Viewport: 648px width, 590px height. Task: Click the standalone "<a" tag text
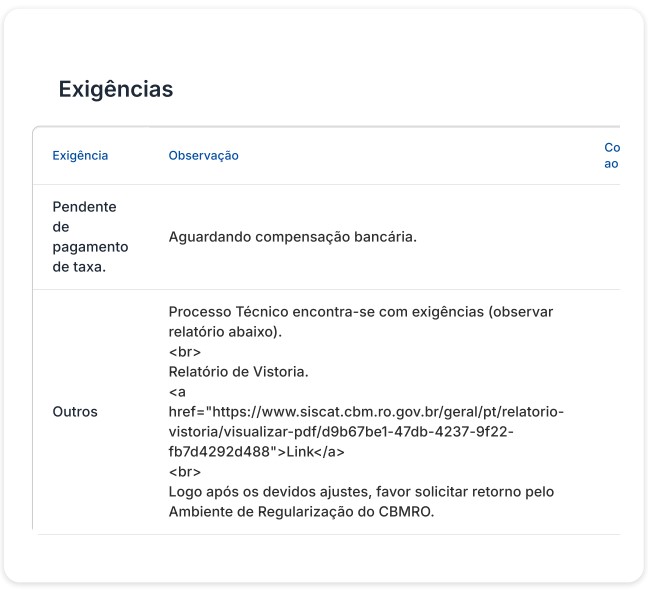tap(177, 392)
